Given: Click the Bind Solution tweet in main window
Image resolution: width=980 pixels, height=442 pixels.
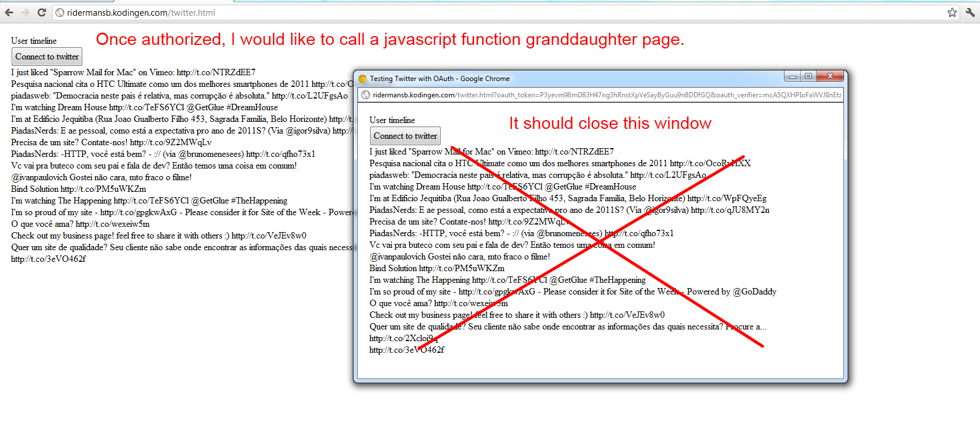Looking at the screenshot, I should point(78,189).
